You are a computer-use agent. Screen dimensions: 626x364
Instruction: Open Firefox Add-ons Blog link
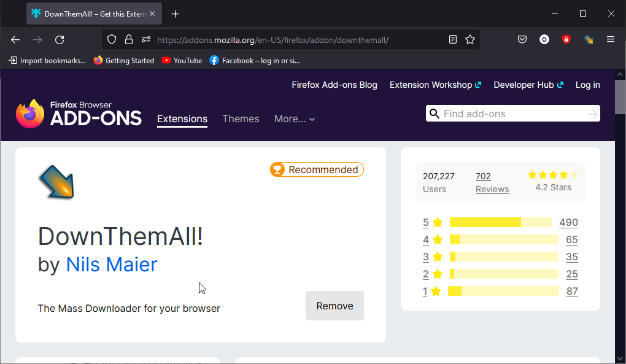click(x=334, y=85)
